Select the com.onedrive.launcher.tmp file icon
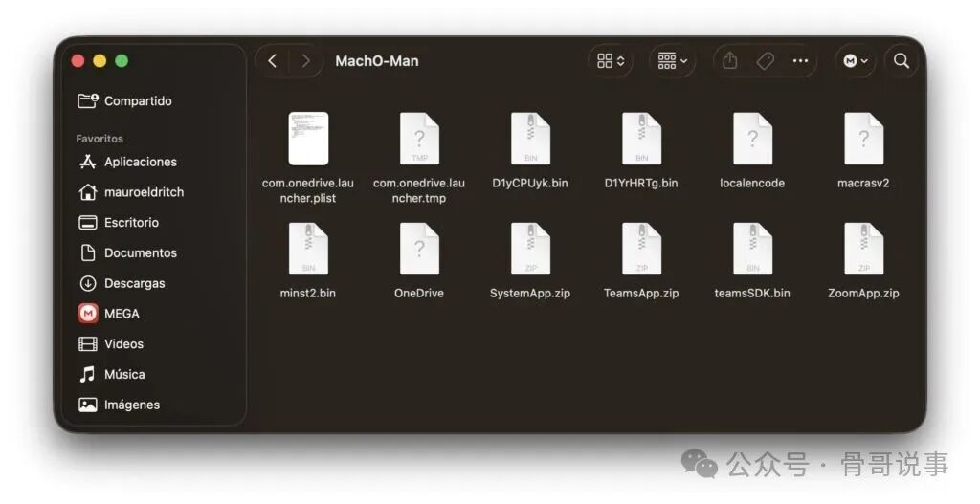The image size is (980, 504). click(419, 139)
